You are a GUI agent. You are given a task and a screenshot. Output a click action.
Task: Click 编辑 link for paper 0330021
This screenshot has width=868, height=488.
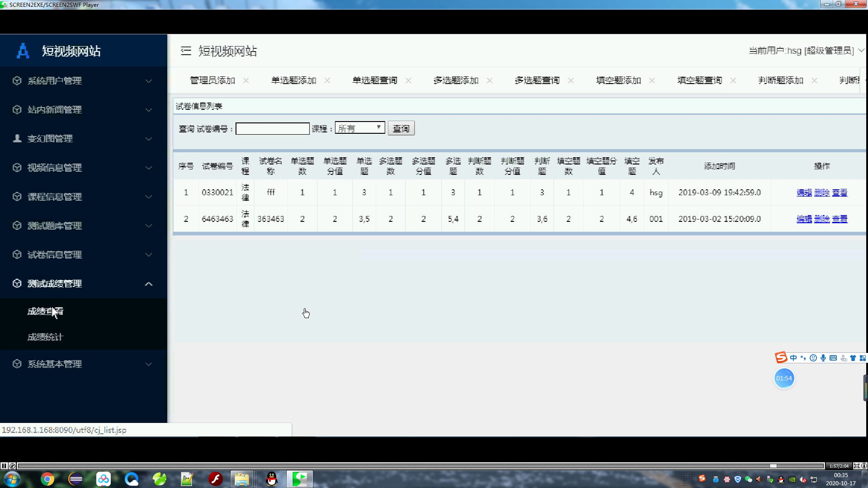tap(804, 192)
